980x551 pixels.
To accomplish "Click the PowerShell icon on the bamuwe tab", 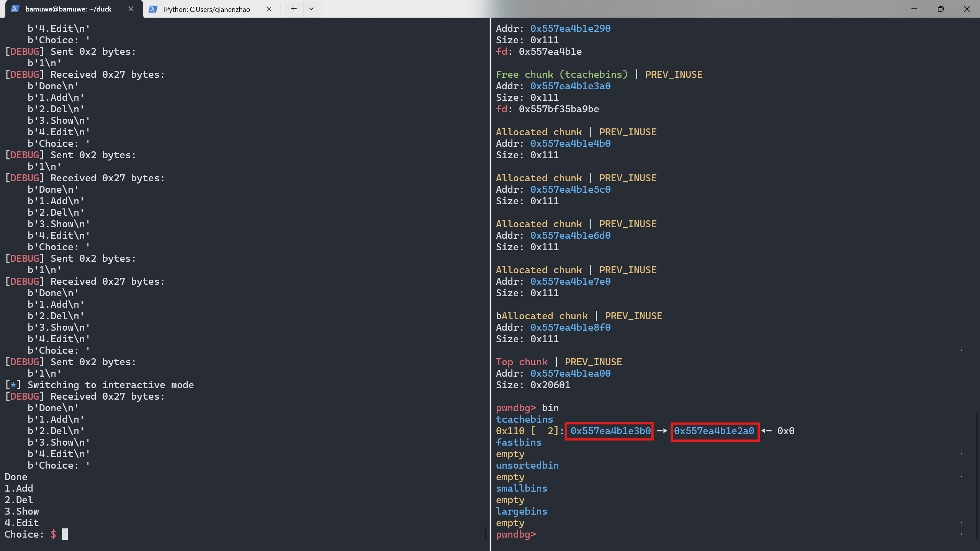I will [15, 9].
